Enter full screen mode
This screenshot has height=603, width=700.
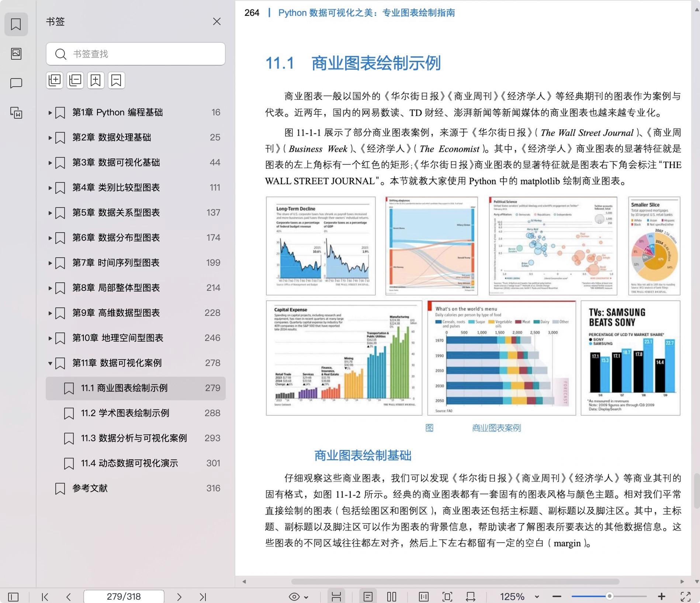click(x=686, y=597)
